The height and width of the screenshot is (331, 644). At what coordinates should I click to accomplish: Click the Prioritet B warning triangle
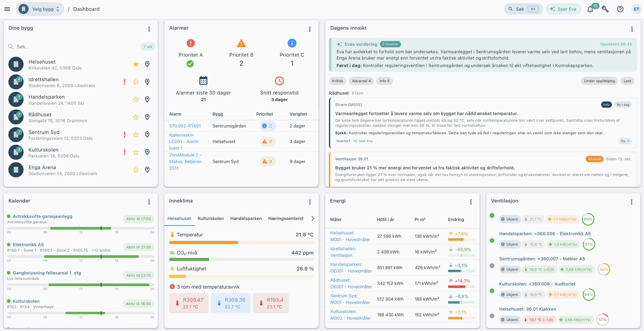coord(241,43)
